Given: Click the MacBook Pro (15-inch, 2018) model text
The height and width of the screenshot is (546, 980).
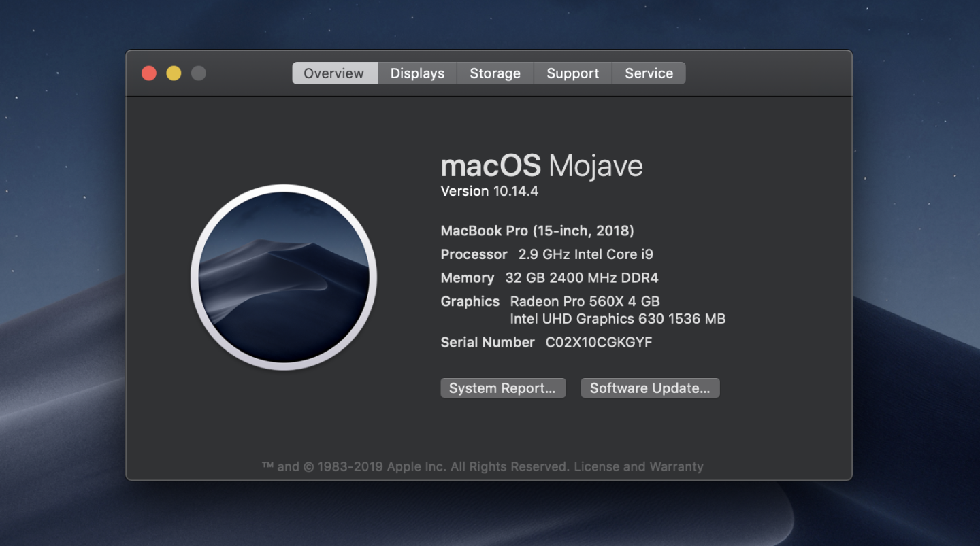Looking at the screenshot, I should (537, 231).
